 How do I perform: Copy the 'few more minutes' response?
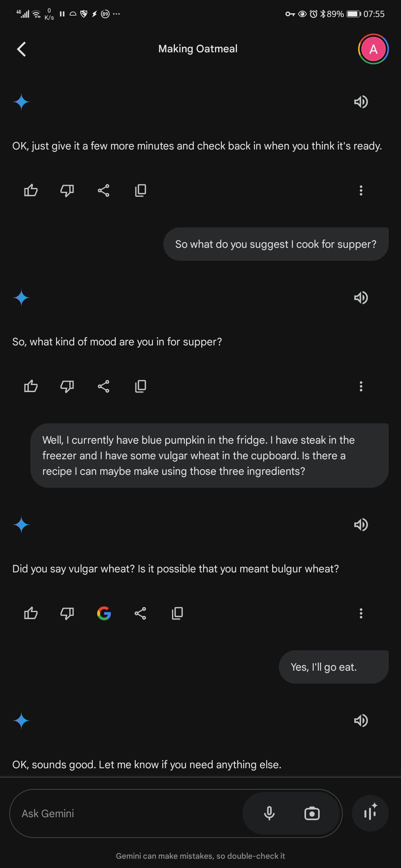140,190
